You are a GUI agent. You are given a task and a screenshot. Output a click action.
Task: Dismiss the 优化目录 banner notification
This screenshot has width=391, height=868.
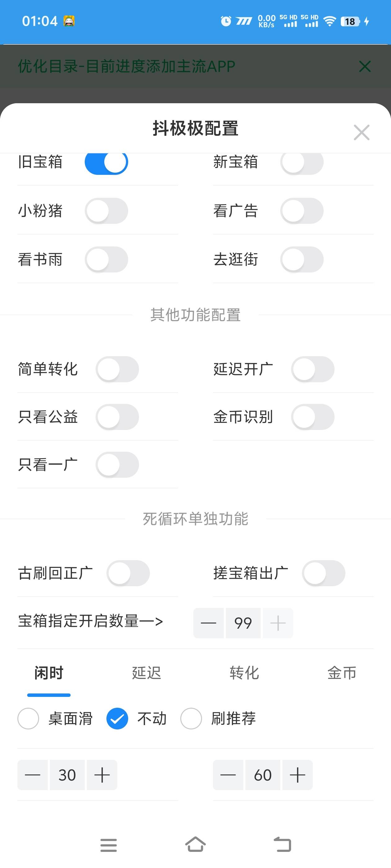[365, 66]
